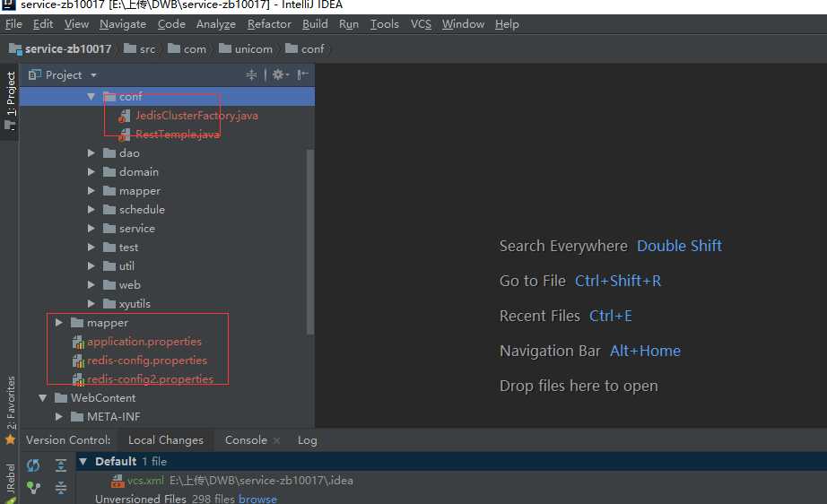Expand the test folder
Screen dimensions: 827x504
tap(91, 248)
